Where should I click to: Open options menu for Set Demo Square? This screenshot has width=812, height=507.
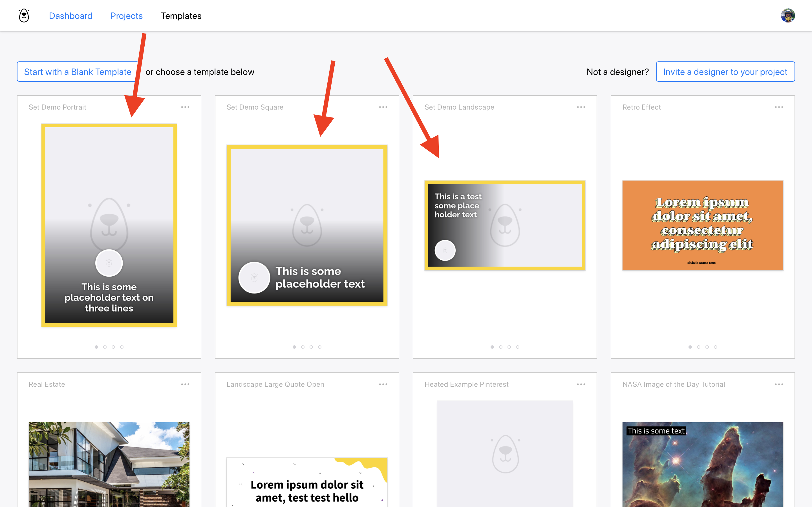coord(383,107)
